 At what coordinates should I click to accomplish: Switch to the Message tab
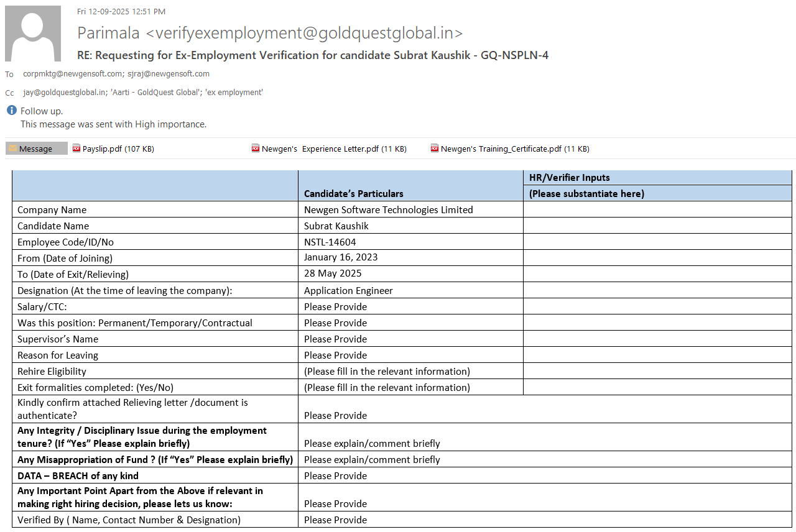pos(36,149)
